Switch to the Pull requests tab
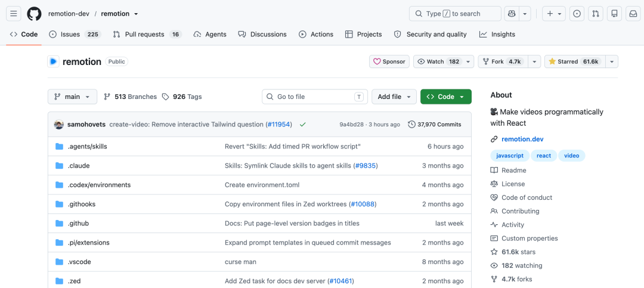 pyautogui.click(x=147, y=35)
